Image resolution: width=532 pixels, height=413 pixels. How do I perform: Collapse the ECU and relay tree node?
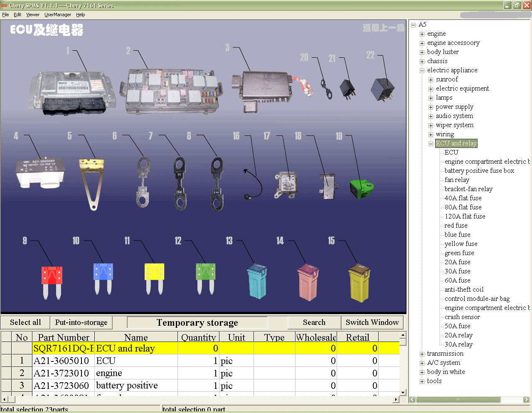[431, 144]
